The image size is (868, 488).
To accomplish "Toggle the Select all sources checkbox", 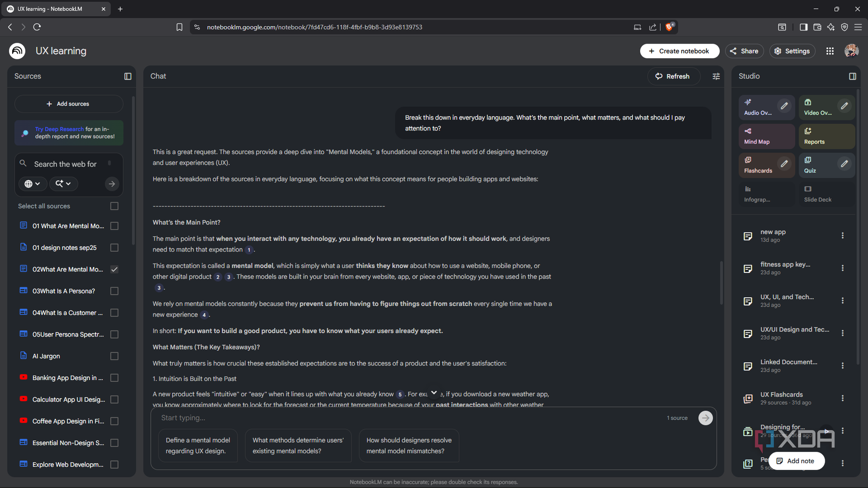I will 114,206.
